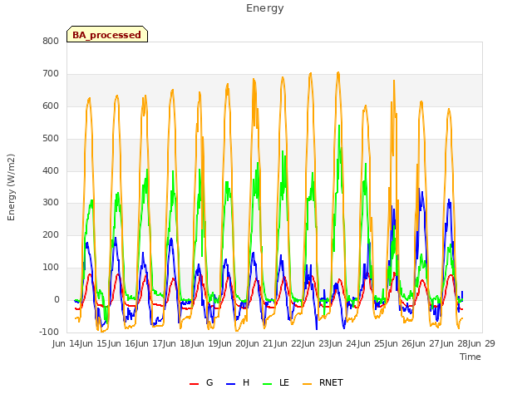Click the Jun 14 x-axis tick label
The width and height of the screenshot is (532, 399).
click(x=66, y=343)
